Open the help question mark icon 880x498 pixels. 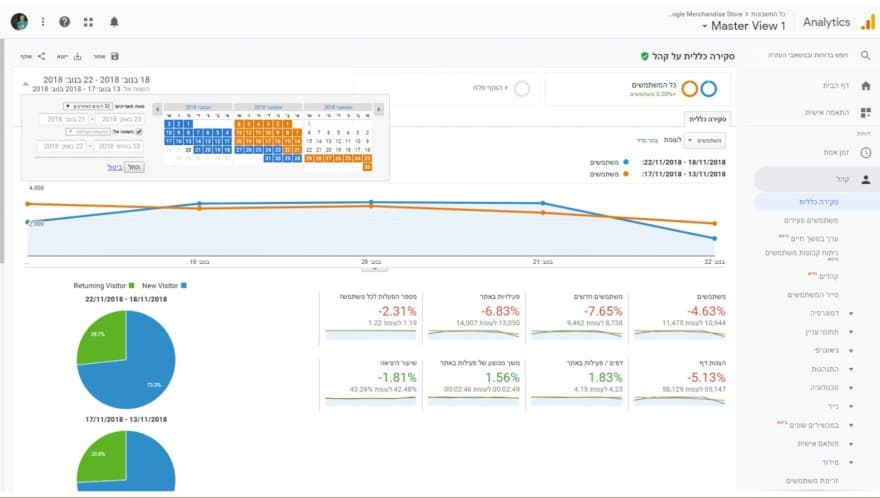pos(65,21)
